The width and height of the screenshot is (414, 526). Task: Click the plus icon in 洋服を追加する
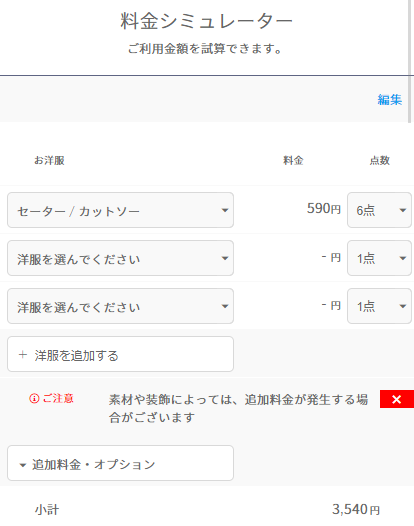click(22, 355)
